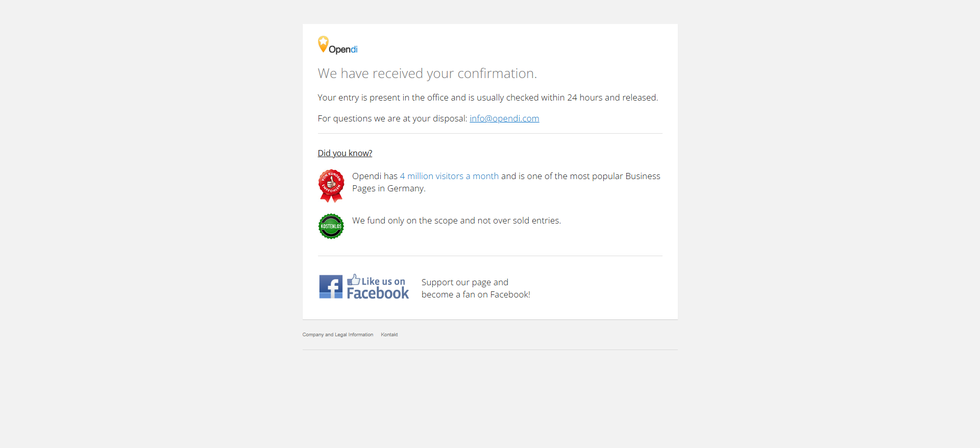Click the Opendi logo pin icon
The image size is (980, 448).
coord(323,44)
